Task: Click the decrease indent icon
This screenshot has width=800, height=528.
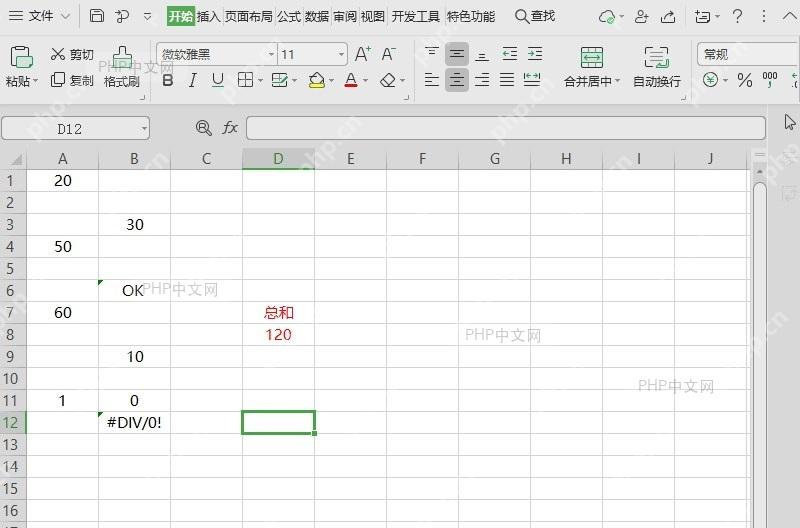Action: tap(509, 54)
